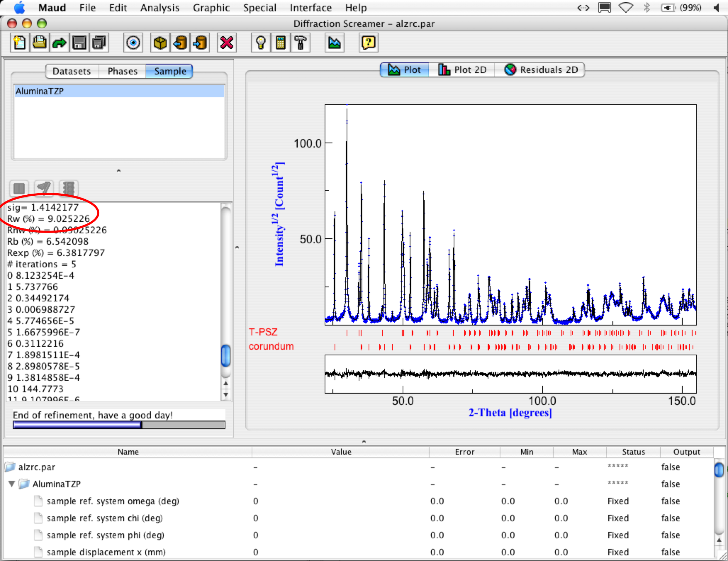Click the calculator compute icon

coord(280,43)
